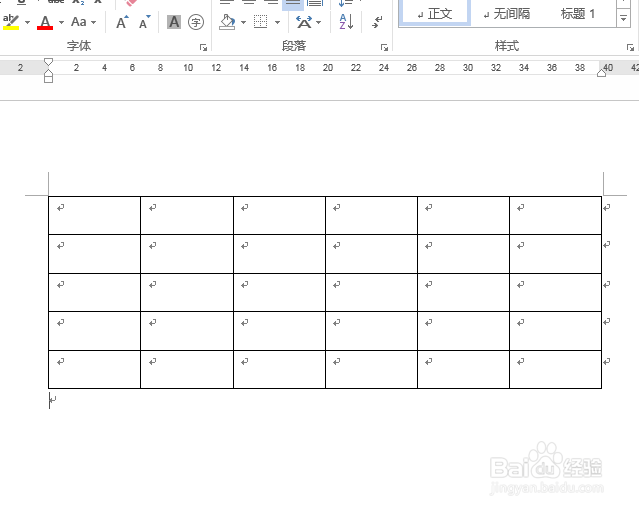The height and width of the screenshot is (510, 639).
Task: Expand the styles gallery More arrow
Action: click(624, 19)
